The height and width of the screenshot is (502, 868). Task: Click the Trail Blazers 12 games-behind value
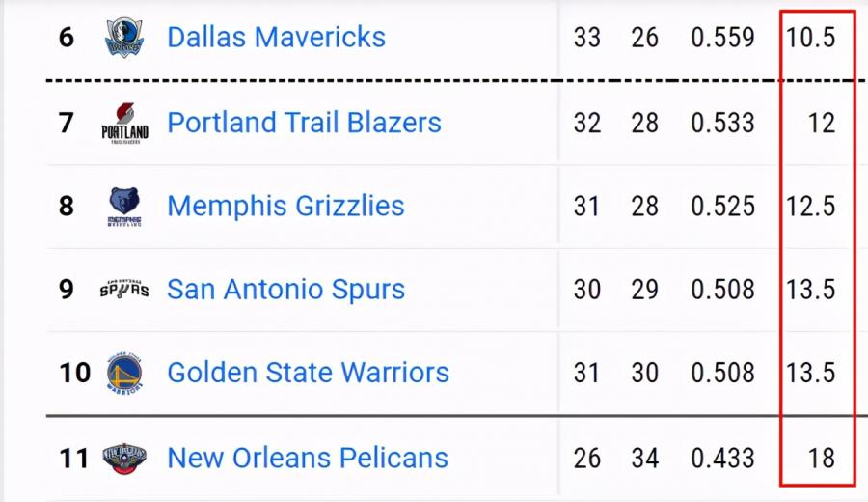(821, 123)
